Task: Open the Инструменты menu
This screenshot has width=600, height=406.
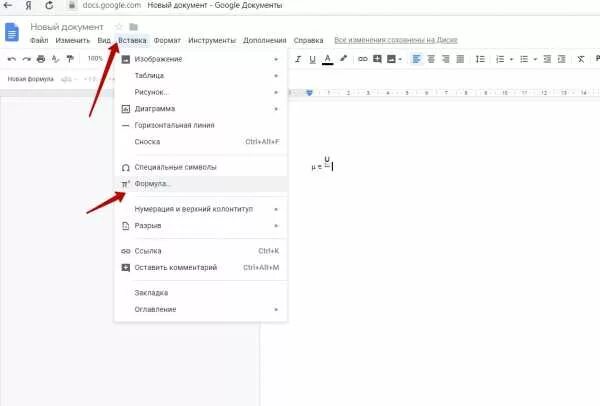Action: coord(212,40)
